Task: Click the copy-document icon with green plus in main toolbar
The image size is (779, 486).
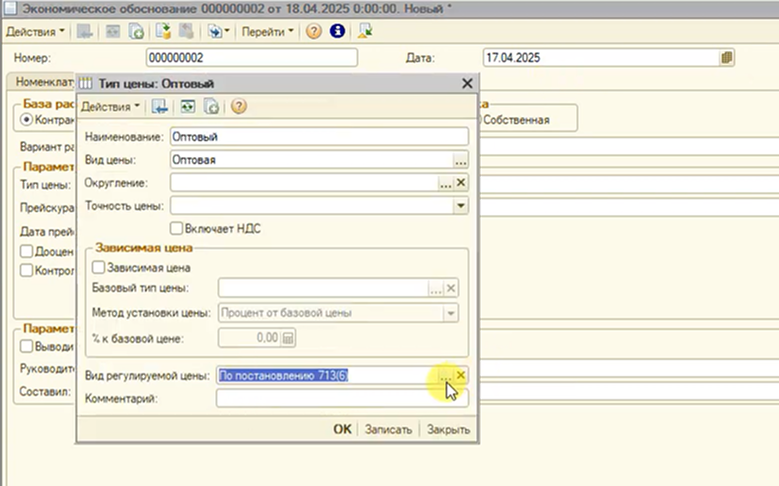Action: tap(136, 32)
